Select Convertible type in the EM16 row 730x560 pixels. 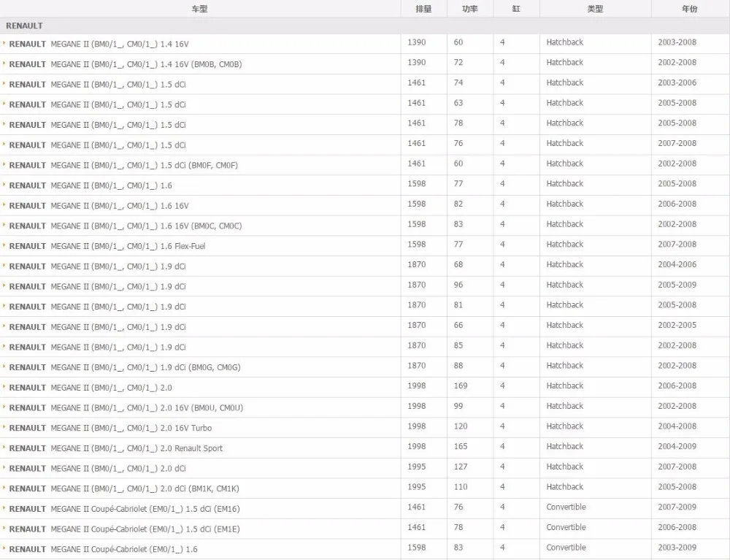(566, 507)
